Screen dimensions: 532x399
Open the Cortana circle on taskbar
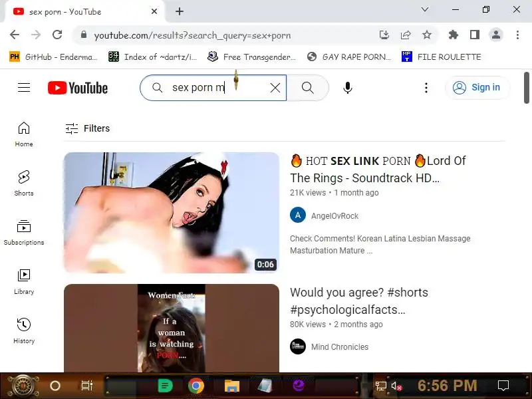(55, 386)
